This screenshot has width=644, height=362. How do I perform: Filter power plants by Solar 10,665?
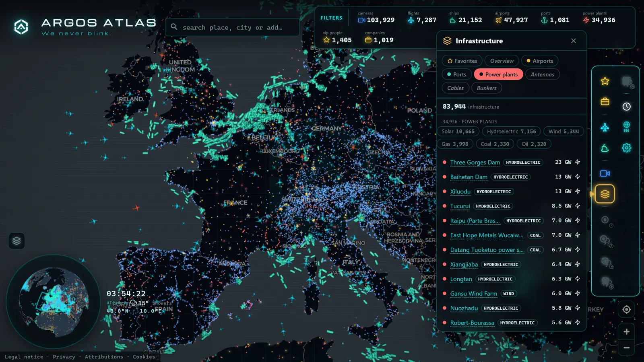(x=458, y=132)
